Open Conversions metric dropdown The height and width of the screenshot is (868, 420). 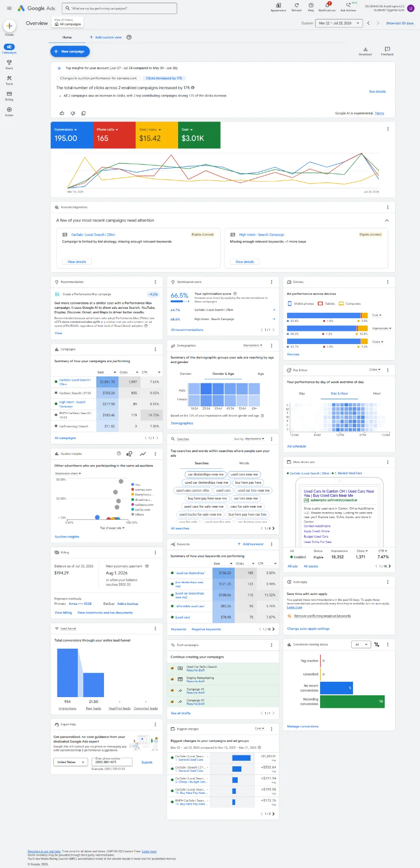(66, 129)
